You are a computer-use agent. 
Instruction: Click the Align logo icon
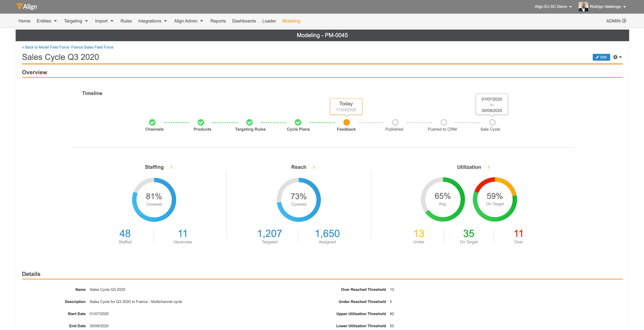(19, 6)
